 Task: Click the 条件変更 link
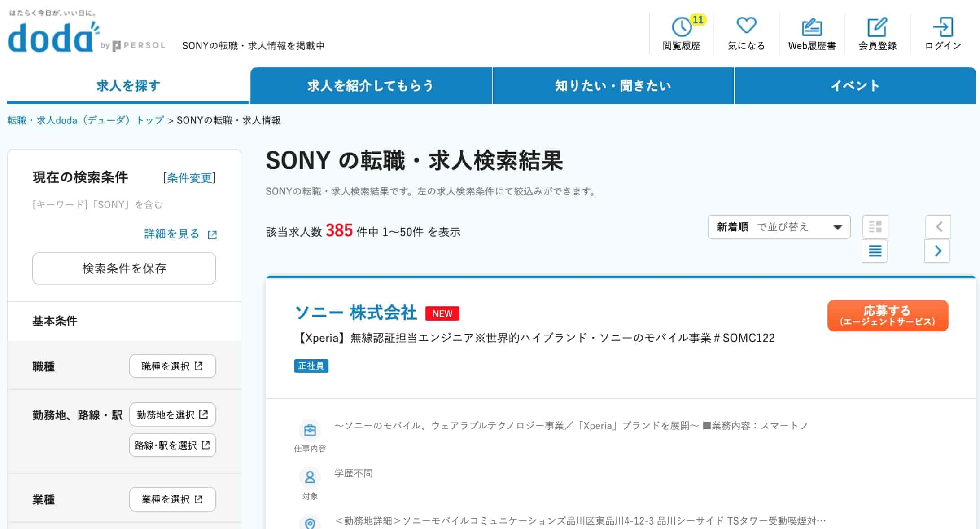click(x=189, y=178)
